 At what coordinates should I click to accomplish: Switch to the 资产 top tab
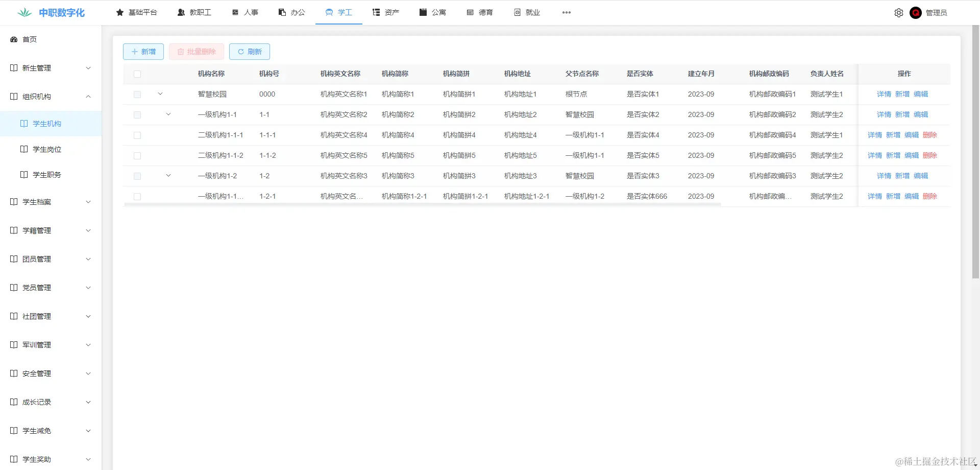click(386, 12)
